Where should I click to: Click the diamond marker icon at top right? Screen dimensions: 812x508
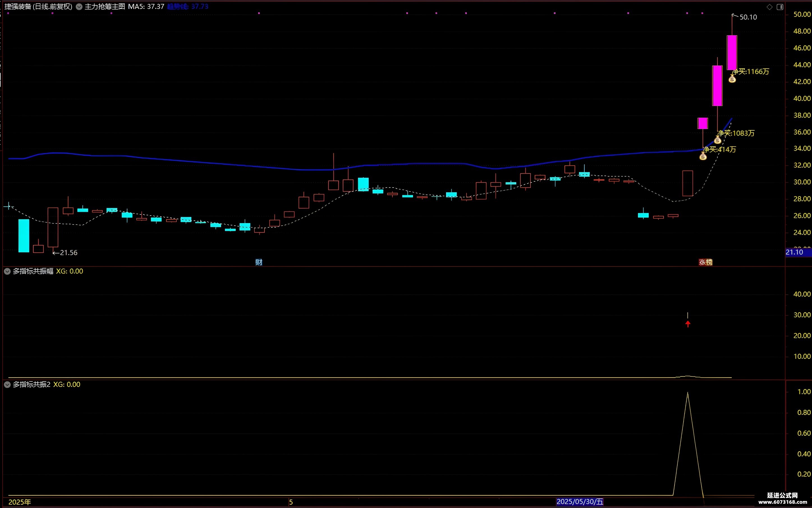(770, 7)
